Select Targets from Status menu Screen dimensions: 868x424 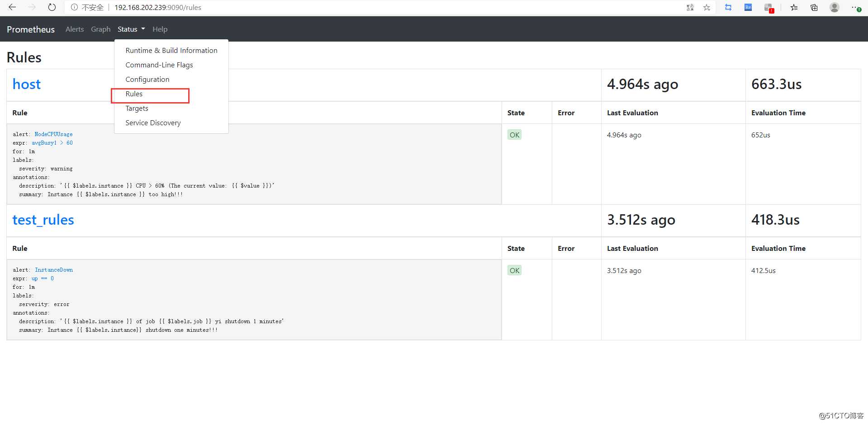pyautogui.click(x=171, y=108)
